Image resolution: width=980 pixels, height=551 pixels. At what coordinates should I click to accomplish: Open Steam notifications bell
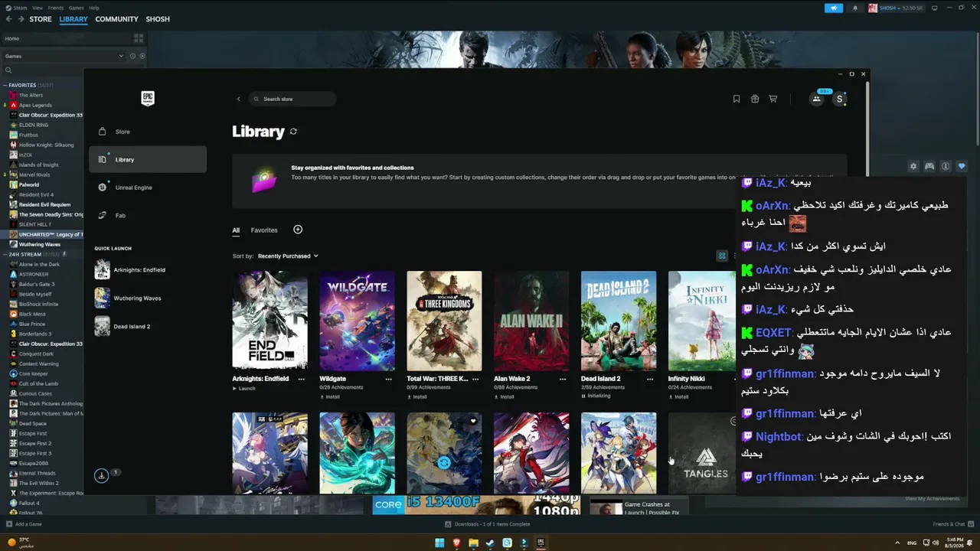click(x=855, y=8)
